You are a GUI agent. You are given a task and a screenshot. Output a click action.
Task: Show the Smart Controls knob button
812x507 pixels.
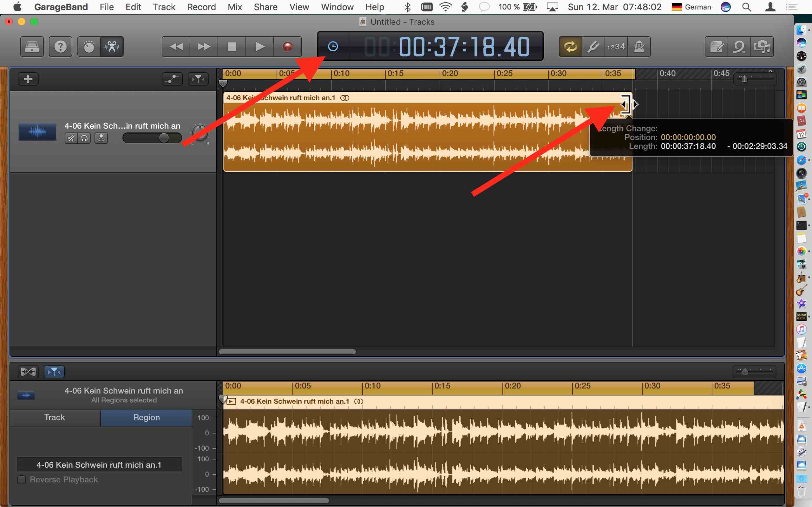pyautogui.click(x=89, y=46)
